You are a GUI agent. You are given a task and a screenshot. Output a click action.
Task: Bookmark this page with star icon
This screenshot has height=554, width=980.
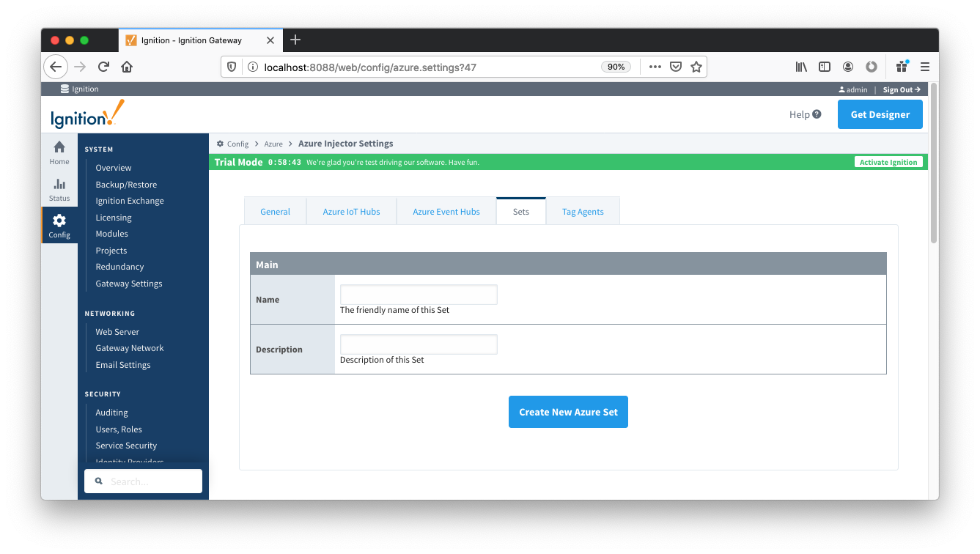click(x=696, y=67)
